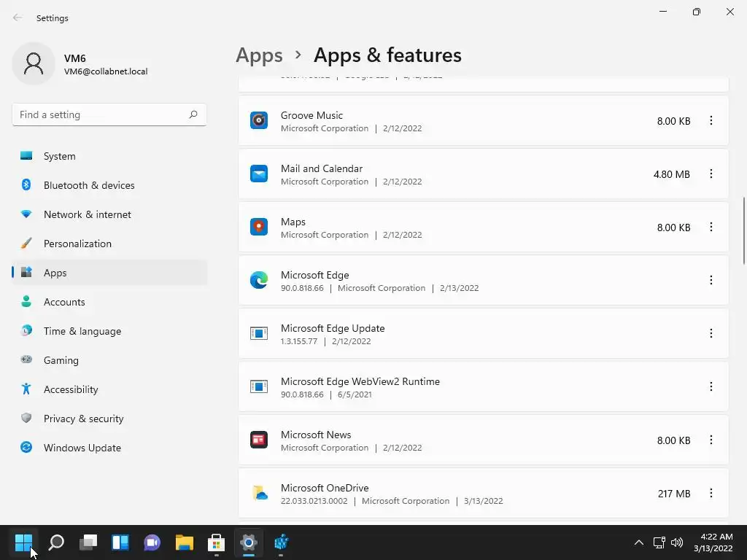Open the Windows Start menu
The width and height of the screenshot is (747, 560).
(23, 542)
